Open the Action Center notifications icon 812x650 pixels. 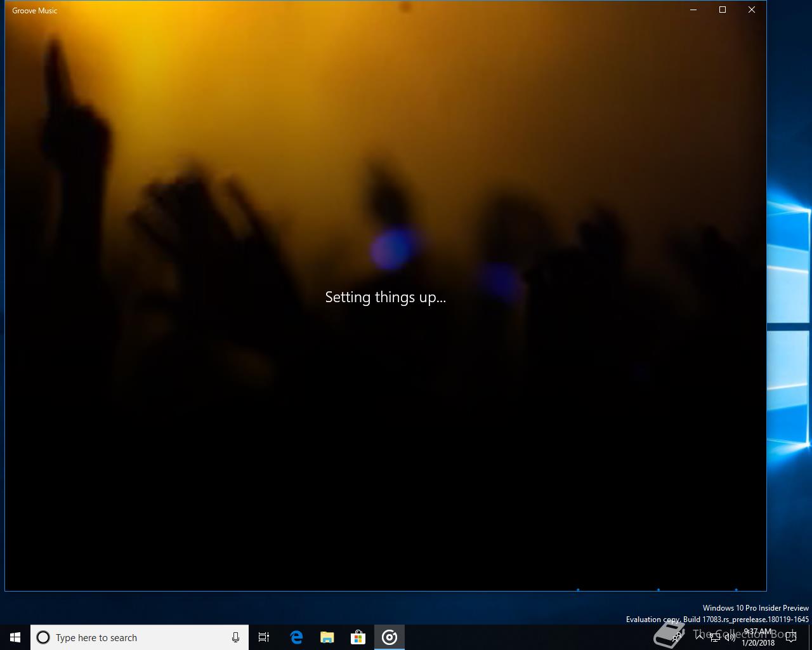(791, 637)
